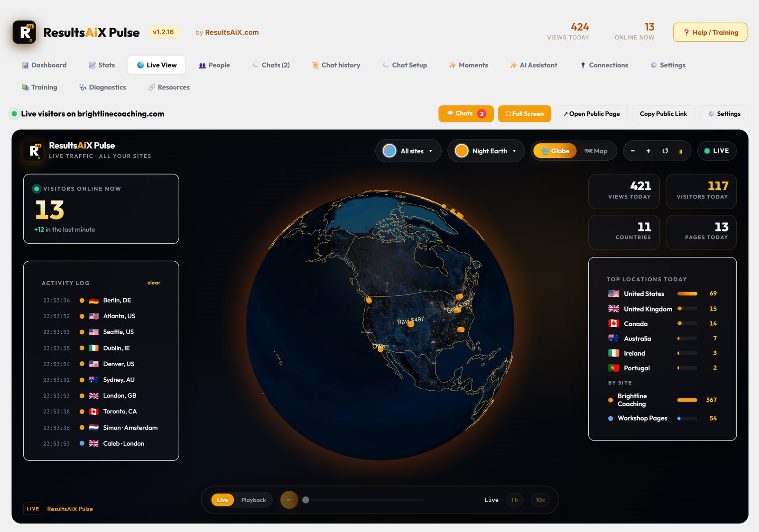Viewport: 759px width, 532px height.
Task: Toggle the LIVE indicator button in panel
Action: click(717, 151)
